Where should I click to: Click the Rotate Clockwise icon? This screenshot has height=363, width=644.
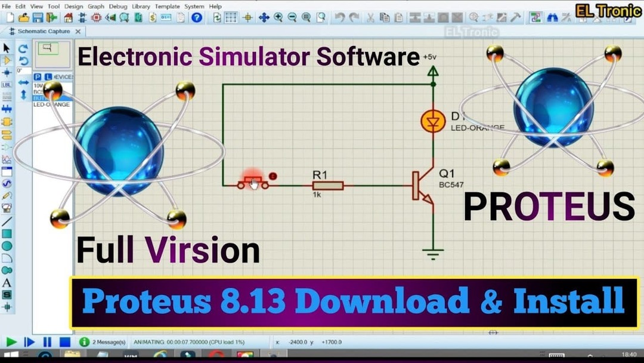23,48
